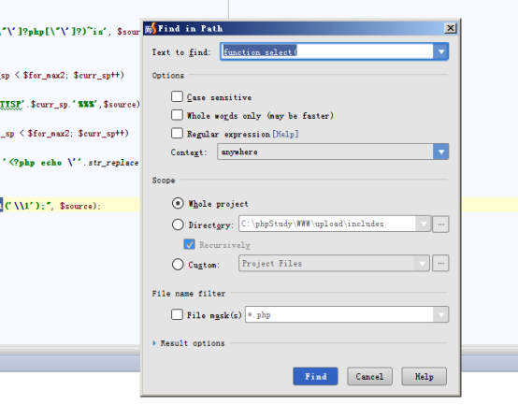Screen dimensions: 518x420
Task: Expand the Result options section
Action: 154,343
